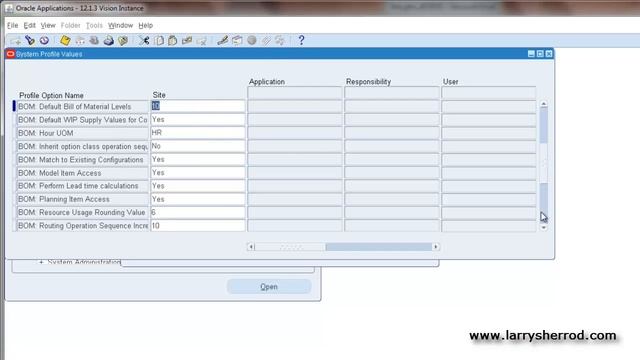Click Responsibility value for Model Item Access row
640x360 pixels.
point(392,173)
